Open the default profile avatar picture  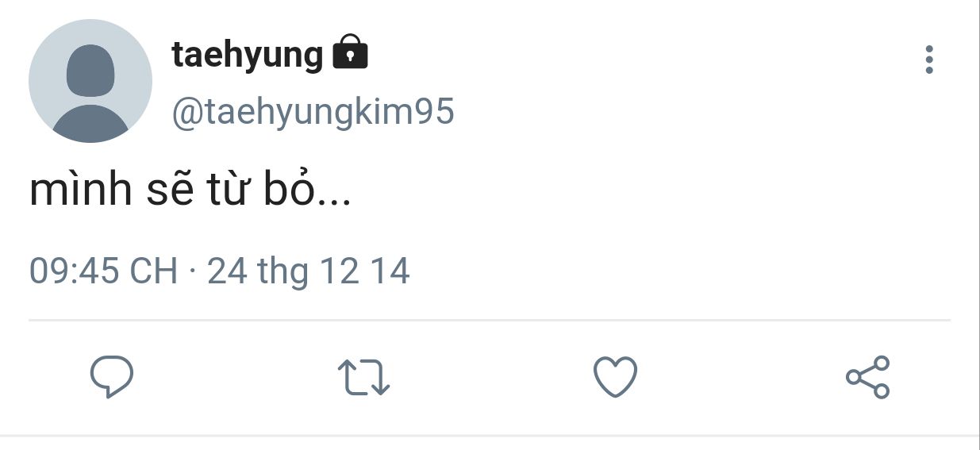[90, 81]
